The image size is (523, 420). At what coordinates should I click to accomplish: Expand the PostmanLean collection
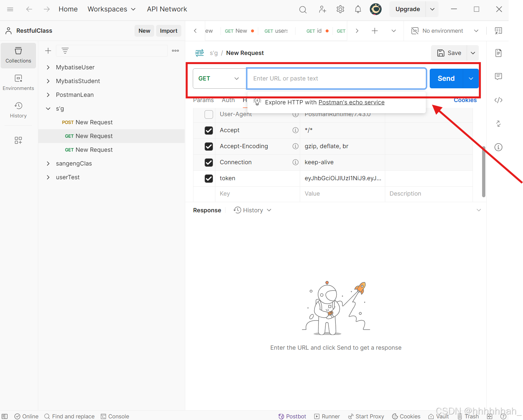pyautogui.click(x=48, y=95)
